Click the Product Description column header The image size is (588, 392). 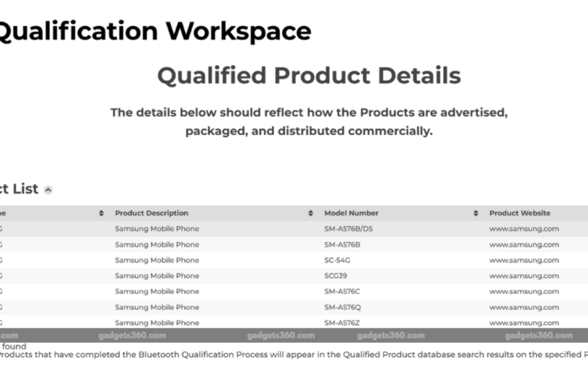point(152,213)
